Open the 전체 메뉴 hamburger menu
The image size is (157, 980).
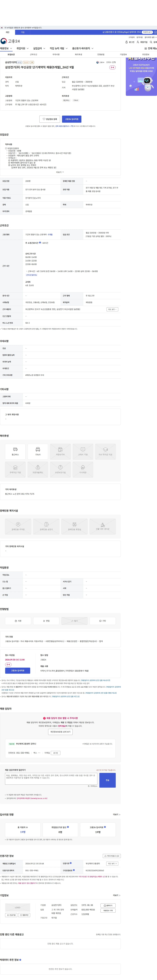coord(151,49)
